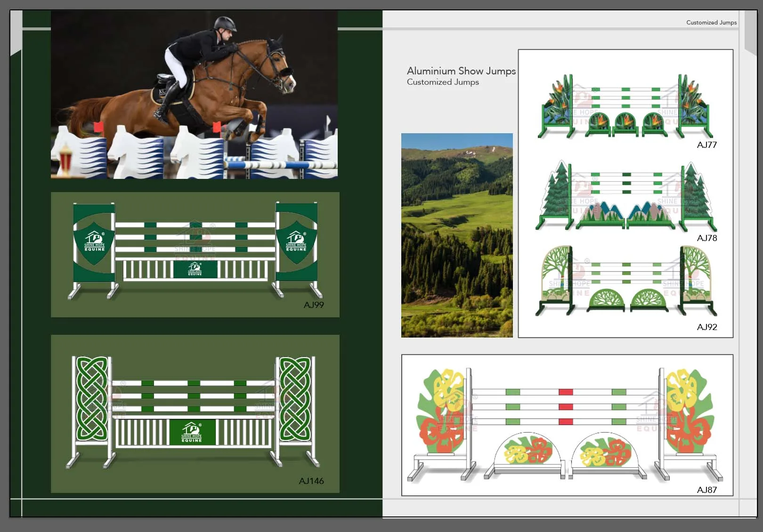Select the AJ146 Celtic knot jump illustration
Image resolution: width=763 pixels, height=532 pixels.
pos(193,412)
